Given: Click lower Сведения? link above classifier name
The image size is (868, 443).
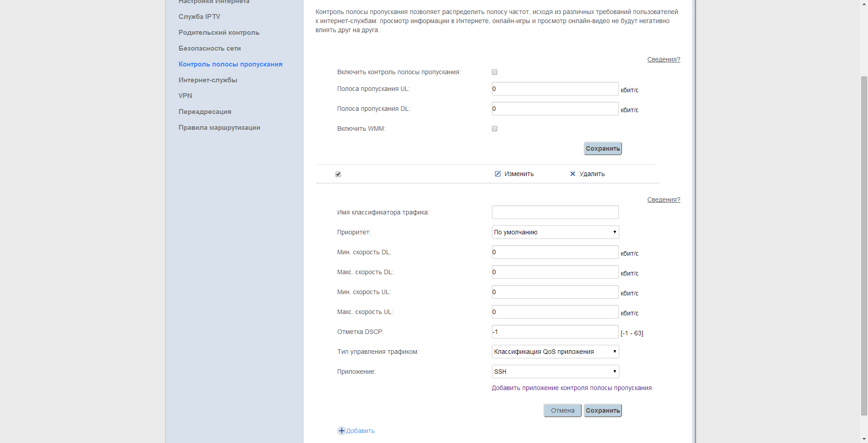Looking at the screenshot, I should click(x=664, y=200).
